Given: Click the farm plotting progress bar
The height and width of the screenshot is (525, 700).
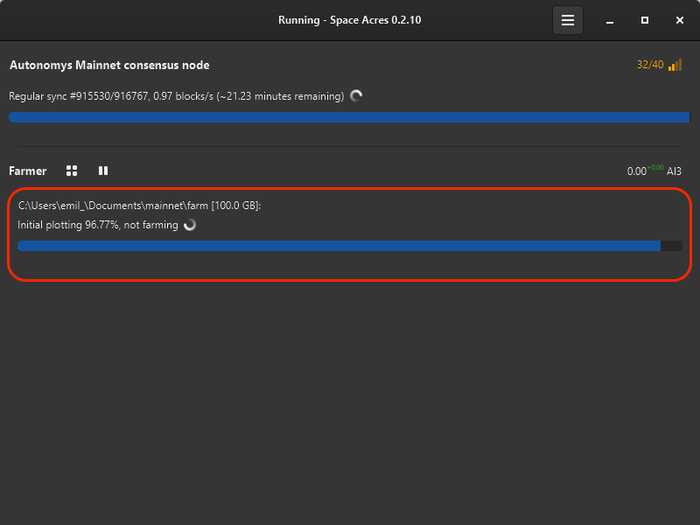Looking at the screenshot, I should point(338,246).
